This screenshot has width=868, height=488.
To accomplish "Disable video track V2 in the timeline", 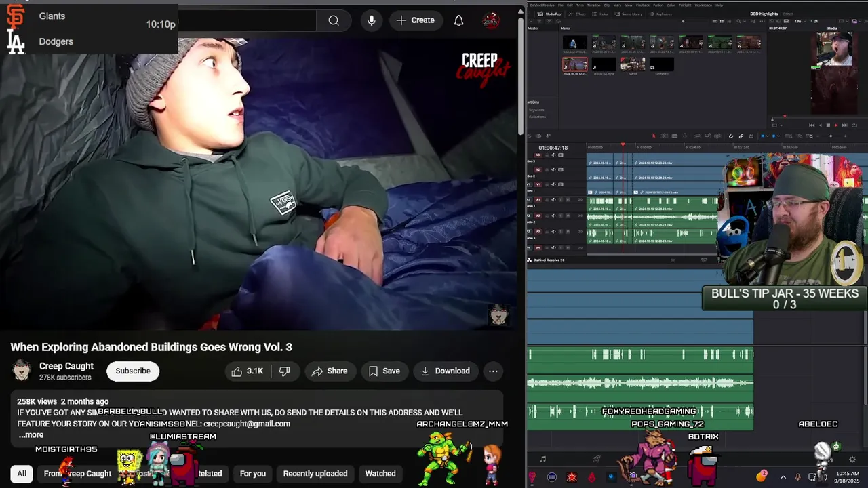I will tap(561, 169).
